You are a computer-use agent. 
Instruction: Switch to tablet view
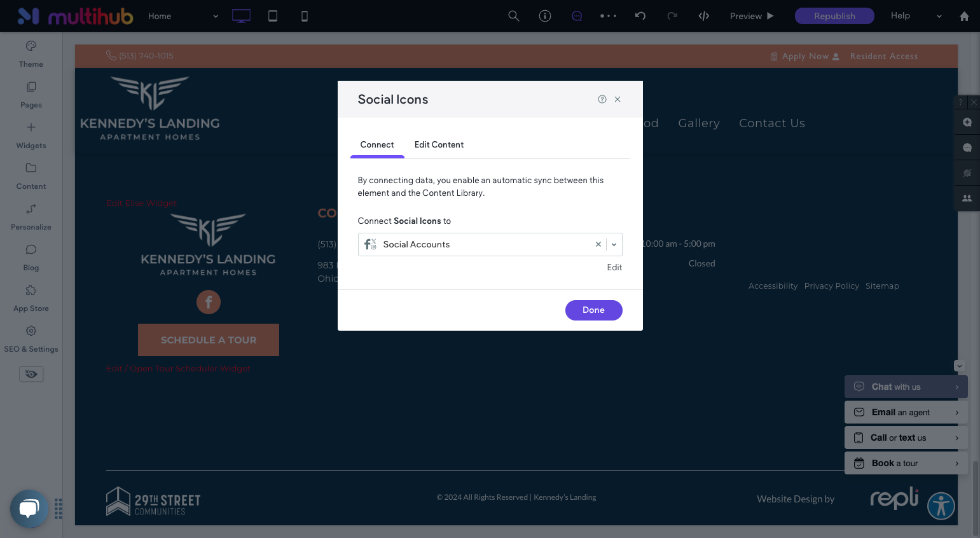click(x=273, y=16)
